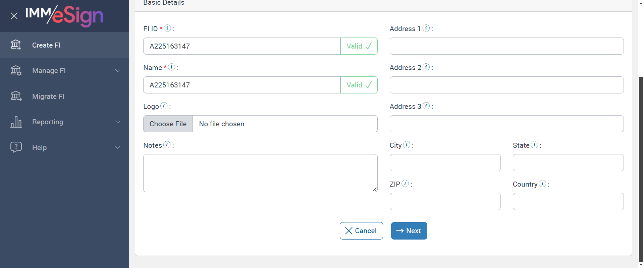Click the vertical page scrollbar
This screenshot has height=268, width=644.
641,167
